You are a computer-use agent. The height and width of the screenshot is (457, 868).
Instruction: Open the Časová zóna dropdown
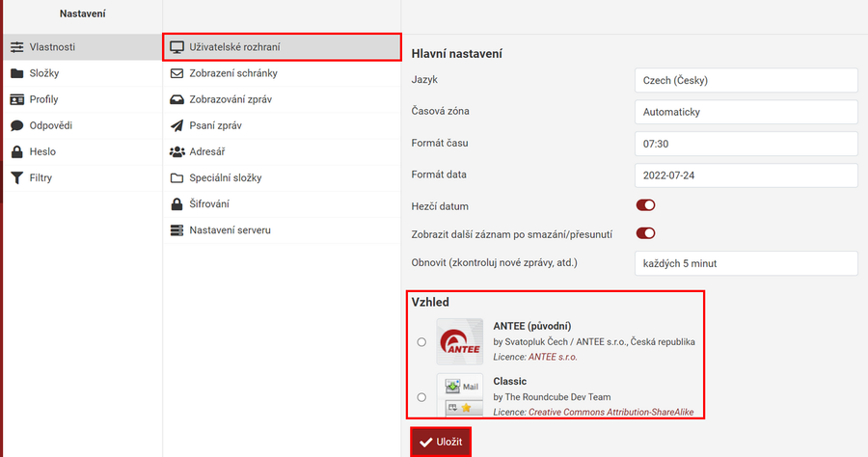click(x=746, y=112)
